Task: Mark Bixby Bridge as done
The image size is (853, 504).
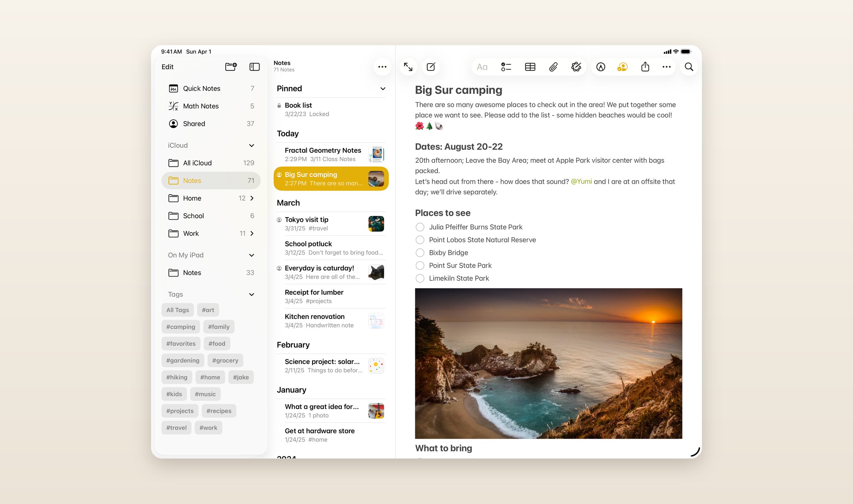Action: pyautogui.click(x=420, y=253)
